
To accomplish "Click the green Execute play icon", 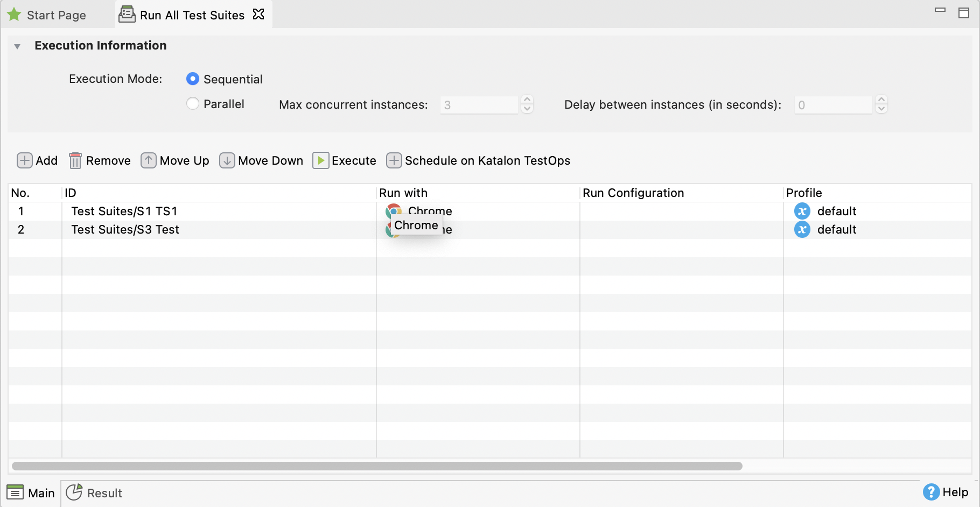I will pos(321,160).
